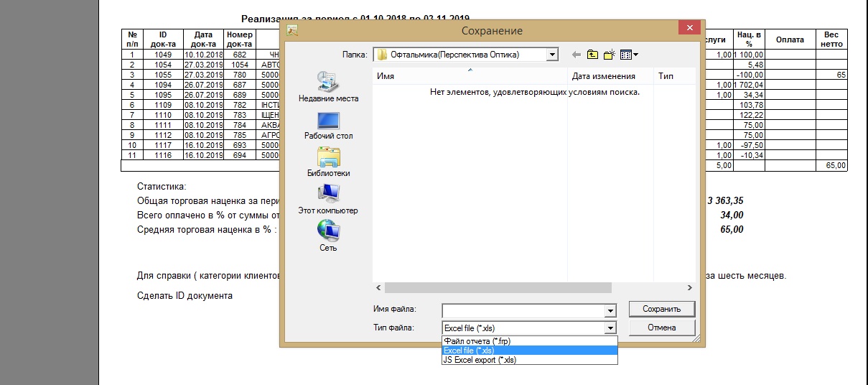Expand the Папка folder dropdown
This screenshot has height=385, width=868.
(551, 55)
